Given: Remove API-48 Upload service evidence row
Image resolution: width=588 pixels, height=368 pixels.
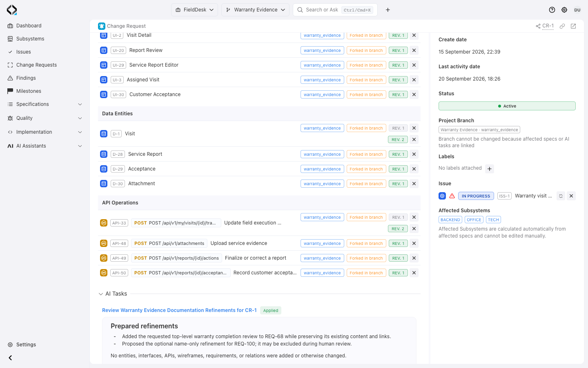Looking at the screenshot, I should click(414, 243).
